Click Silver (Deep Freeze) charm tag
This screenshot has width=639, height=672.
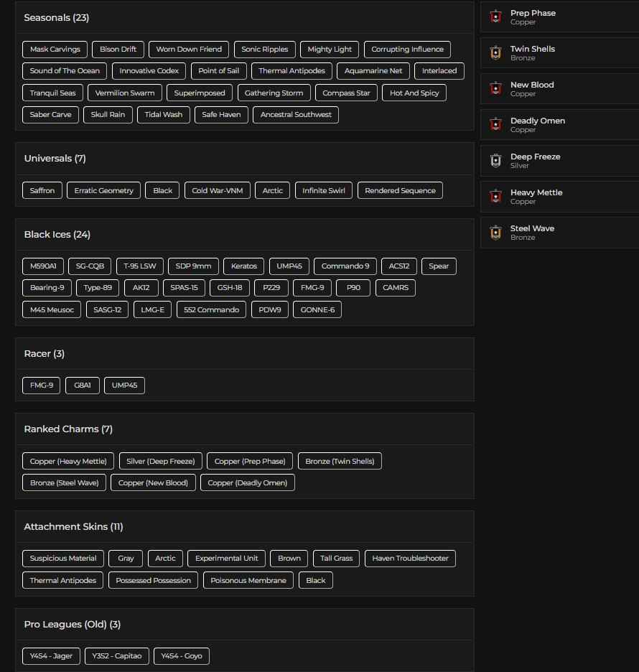pyautogui.click(x=161, y=461)
